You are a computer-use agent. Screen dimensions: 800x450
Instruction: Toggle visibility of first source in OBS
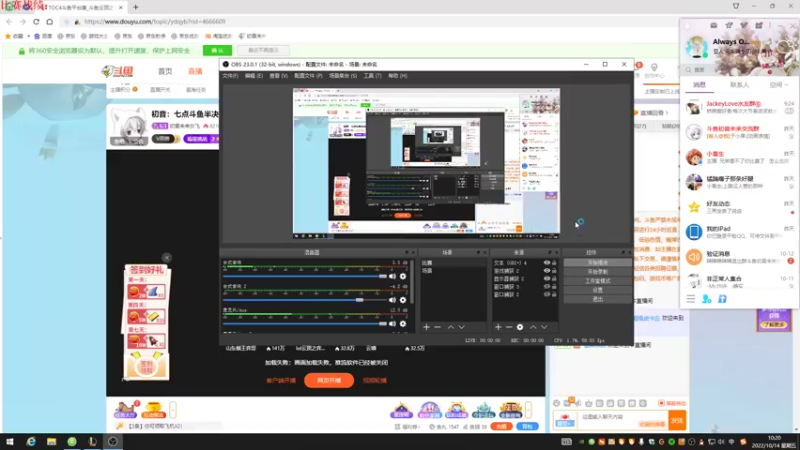tap(547, 263)
